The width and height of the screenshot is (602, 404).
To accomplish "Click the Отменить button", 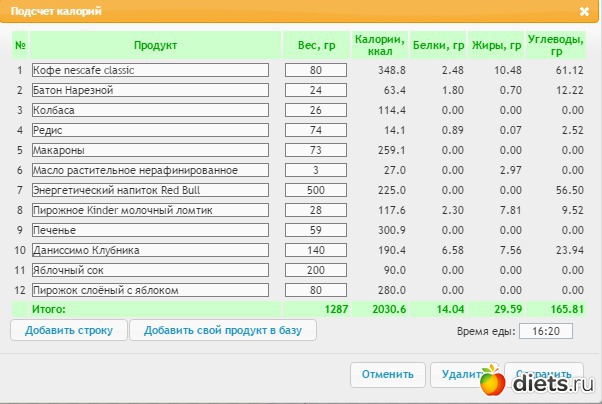I will click(388, 374).
